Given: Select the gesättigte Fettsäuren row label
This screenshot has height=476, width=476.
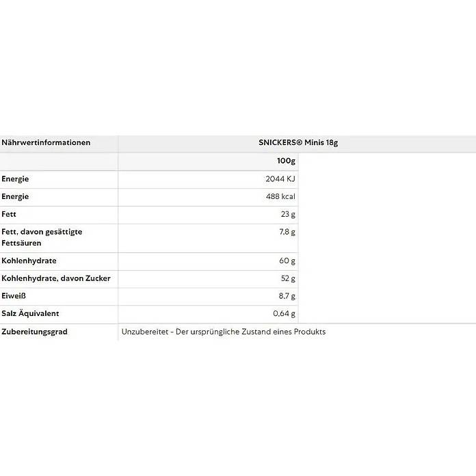Looking at the screenshot, I should pyautogui.click(x=42, y=237).
